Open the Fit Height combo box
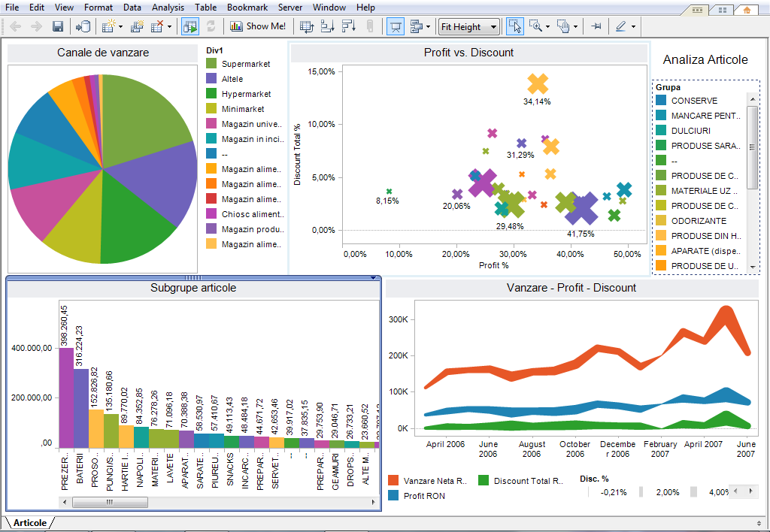The image size is (770, 532). (469, 27)
